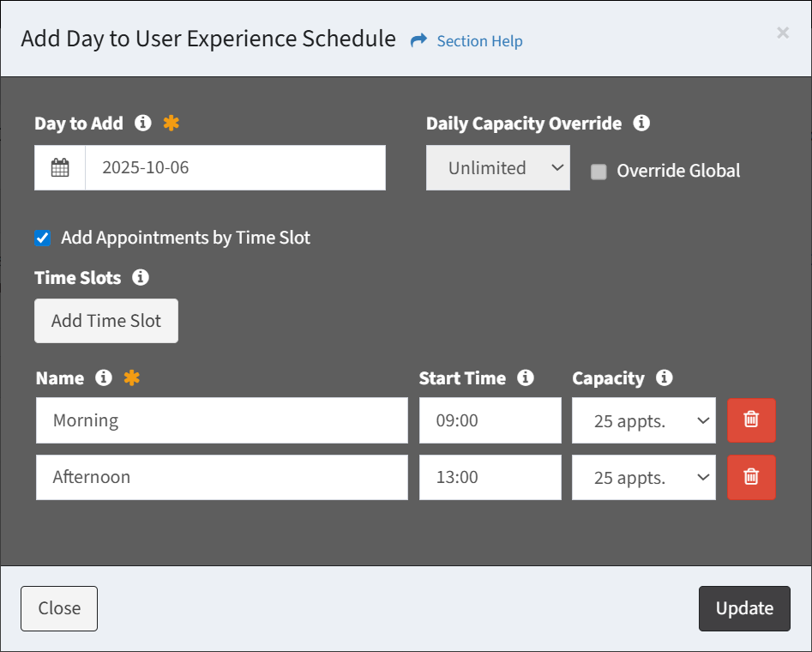Click the info icon beside Daily Capacity Override
Viewport: 812px width, 652px height.
tap(641, 123)
